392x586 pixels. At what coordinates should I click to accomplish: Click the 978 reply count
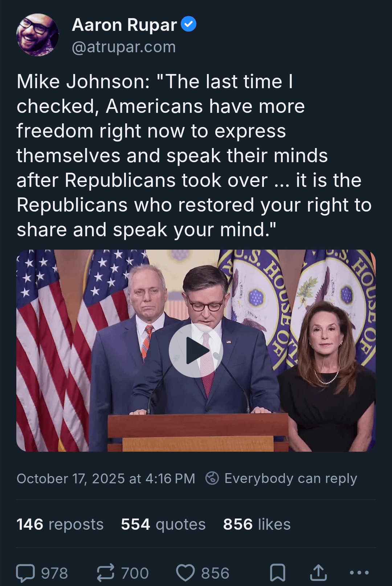coord(54,573)
